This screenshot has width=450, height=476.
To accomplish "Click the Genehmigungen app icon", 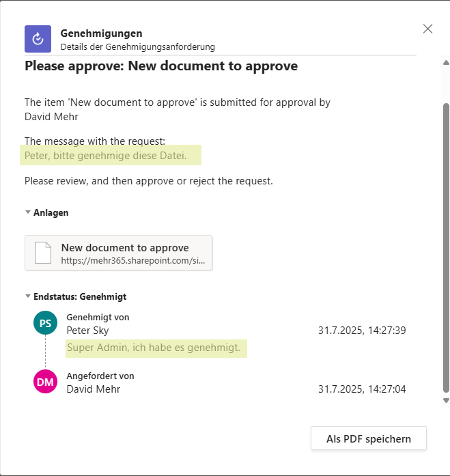I will pyautogui.click(x=38, y=39).
